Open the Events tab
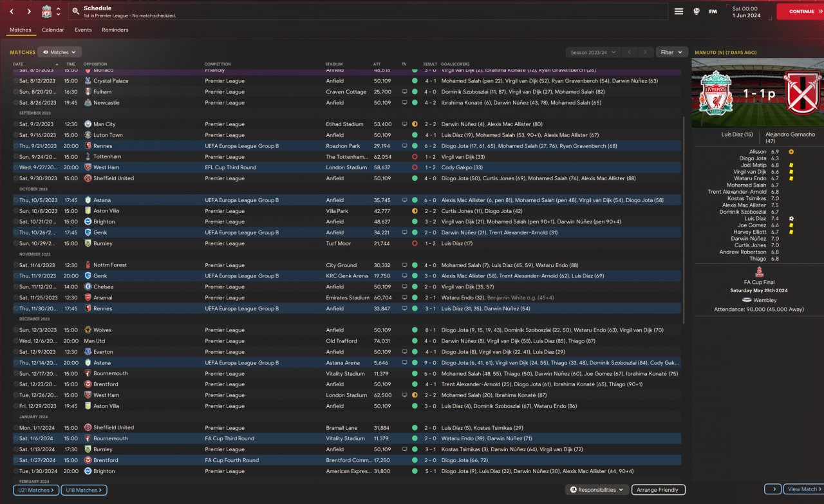 coord(83,30)
